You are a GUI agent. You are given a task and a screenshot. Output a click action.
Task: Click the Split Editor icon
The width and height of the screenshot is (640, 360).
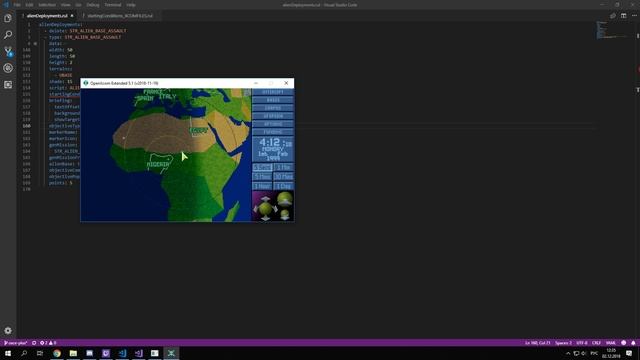[x=623, y=16]
